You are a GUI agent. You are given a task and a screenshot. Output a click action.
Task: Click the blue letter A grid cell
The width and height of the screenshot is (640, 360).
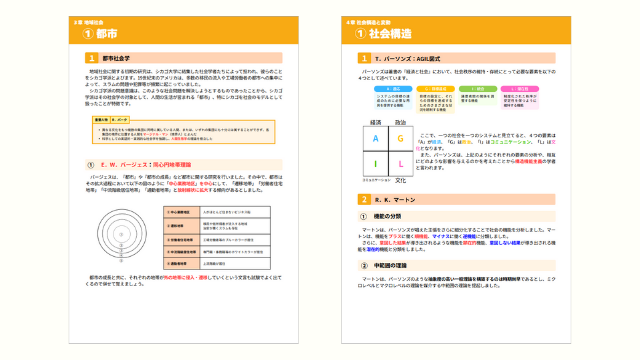[376, 138]
